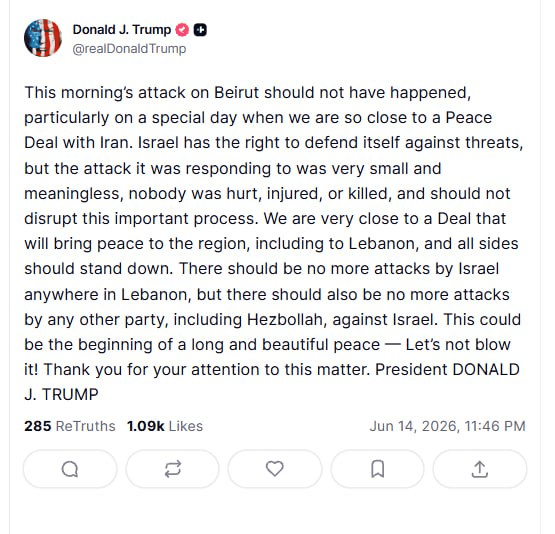Select the 'President DONALD J. TRUMP' signature text
This screenshot has height=534, width=555.
click(x=272, y=382)
